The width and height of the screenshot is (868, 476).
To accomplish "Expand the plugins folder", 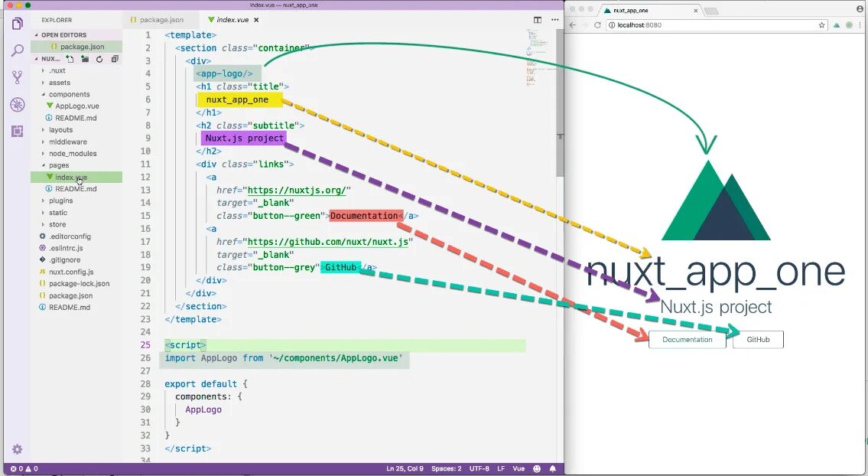I will point(60,201).
